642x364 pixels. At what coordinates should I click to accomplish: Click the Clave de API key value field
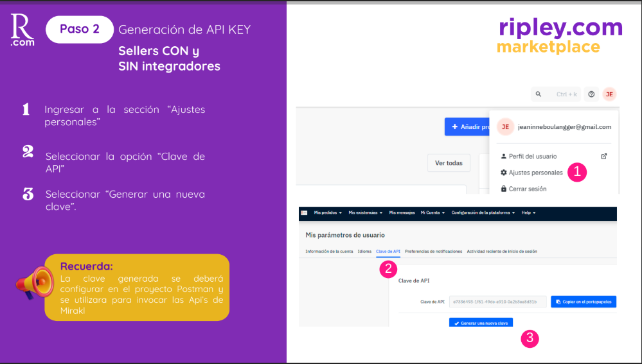click(x=497, y=302)
